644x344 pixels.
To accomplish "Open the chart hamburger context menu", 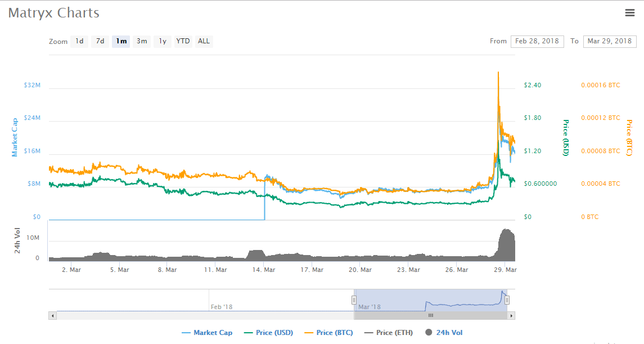I will 630,13.
